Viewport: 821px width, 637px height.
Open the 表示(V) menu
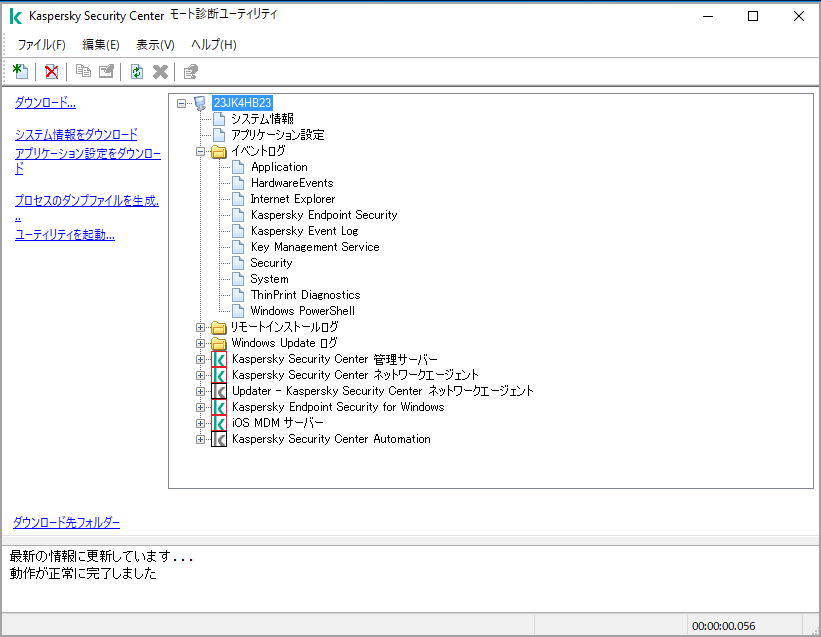tap(154, 44)
